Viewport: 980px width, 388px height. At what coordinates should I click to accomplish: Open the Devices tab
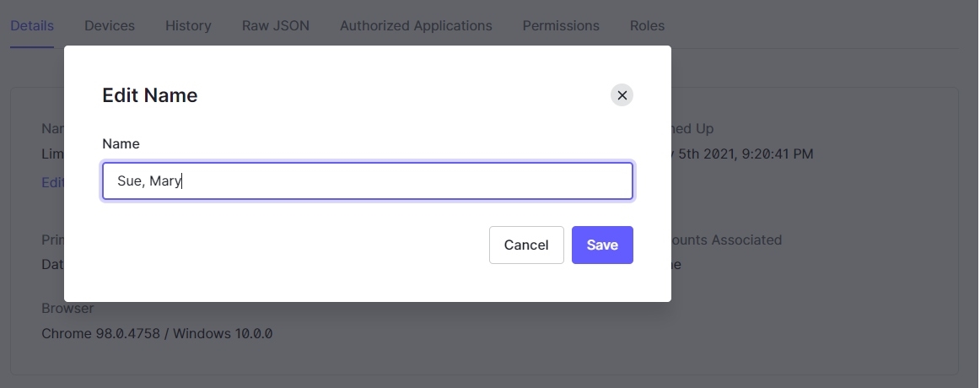(110, 25)
